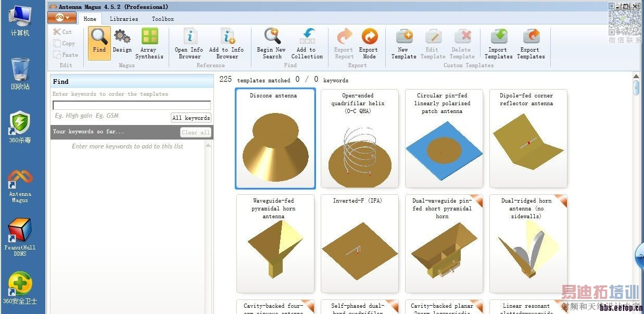The height and width of the screenshot is (314, 644).
Task: Open the PeanutHull DDNS desktop shortcut
Action: 20,237
